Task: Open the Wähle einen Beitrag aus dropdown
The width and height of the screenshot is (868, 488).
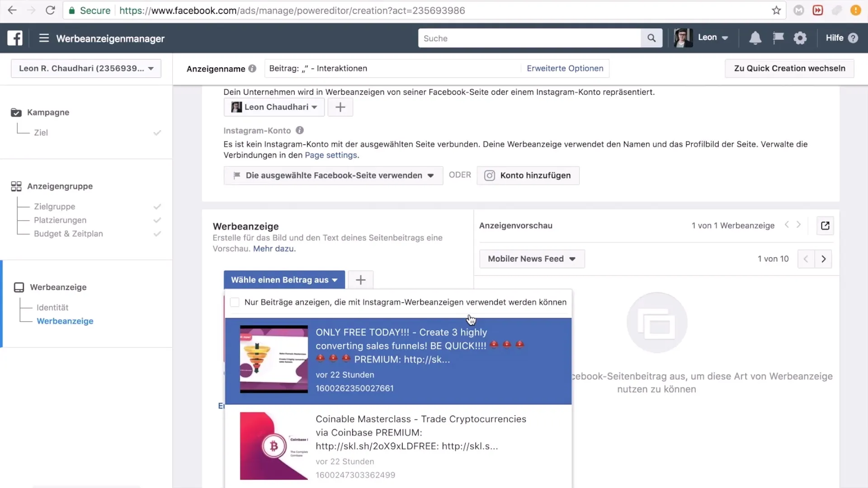Action: pos(284,280)
